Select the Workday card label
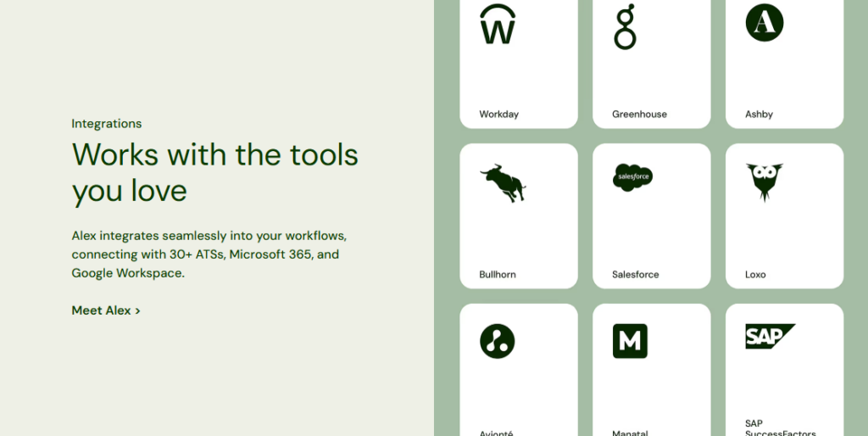This screenshot has width=868, height=436. (498, 115)
